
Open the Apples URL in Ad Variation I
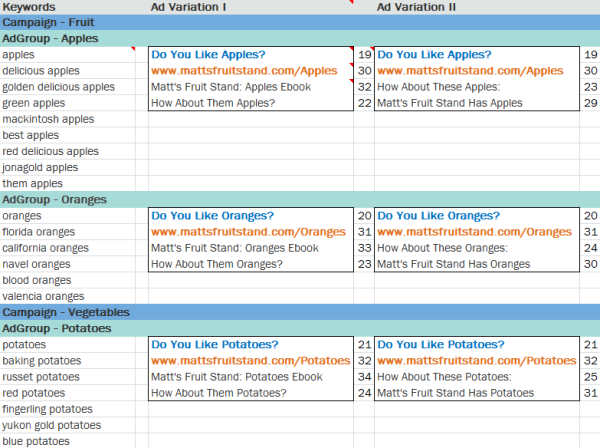pos(244,71)
